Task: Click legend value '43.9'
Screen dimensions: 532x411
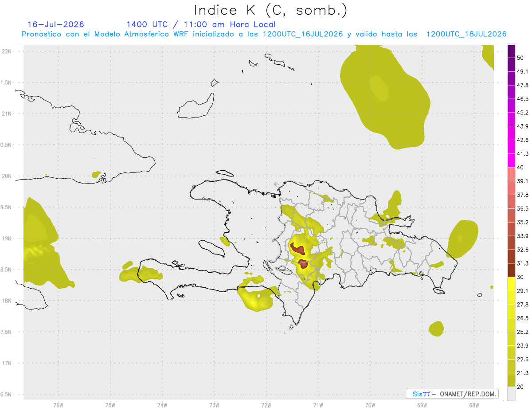Action: tap(523, 126)
